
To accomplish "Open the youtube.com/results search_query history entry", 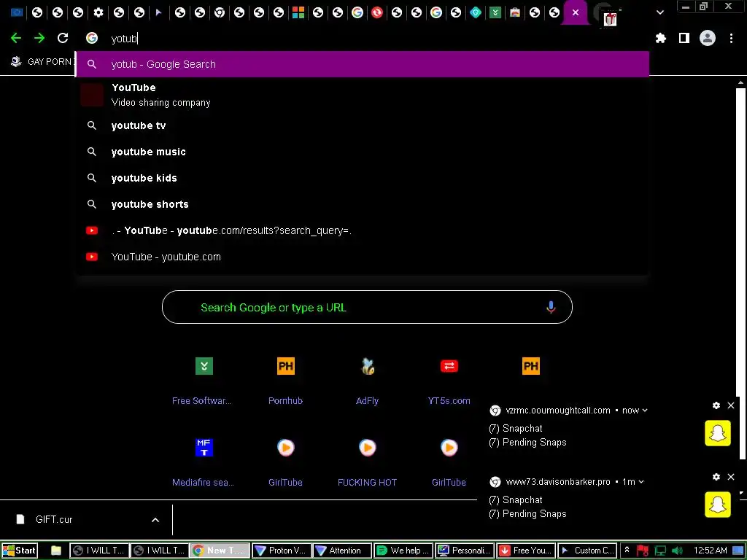I will (363, 230).
